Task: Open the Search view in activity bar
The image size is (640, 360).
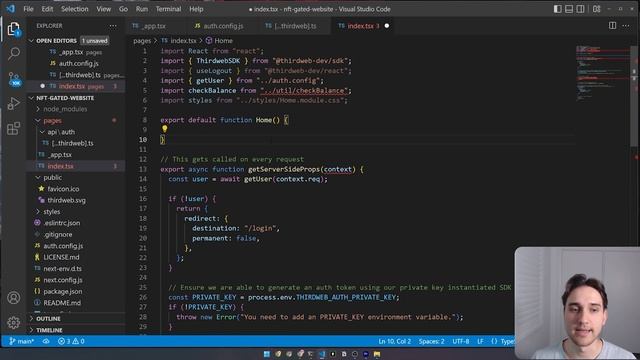Action: [x=13, y=53]
